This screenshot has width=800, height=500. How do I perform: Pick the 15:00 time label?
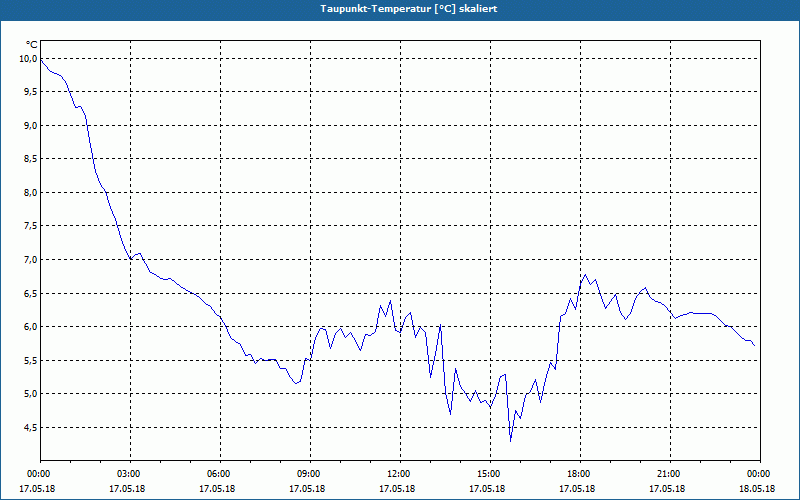pos(489,474)
